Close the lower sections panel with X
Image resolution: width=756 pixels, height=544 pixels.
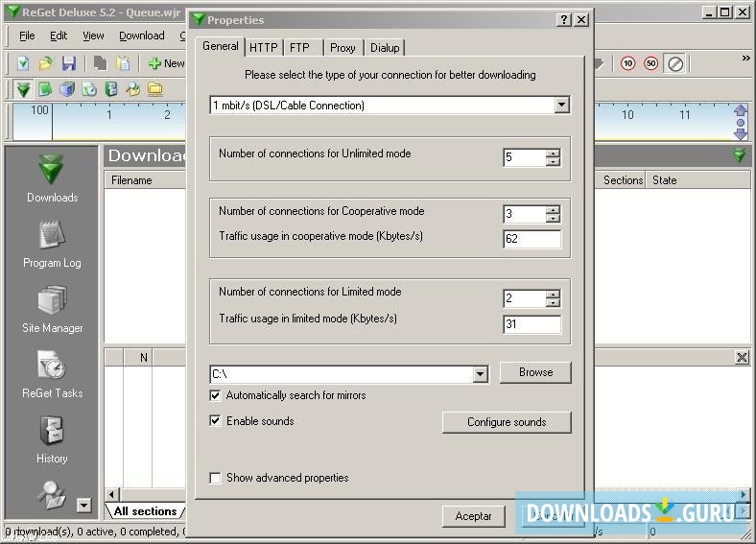pos(742,357)
